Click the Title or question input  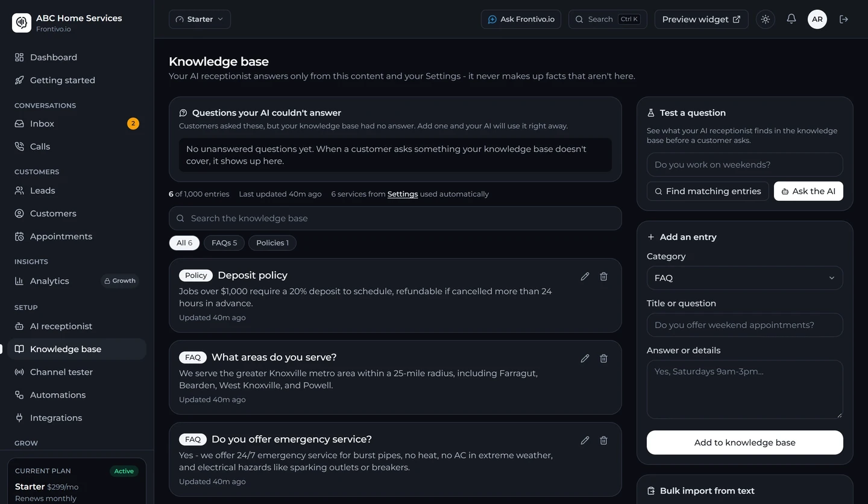coord(744,325)
